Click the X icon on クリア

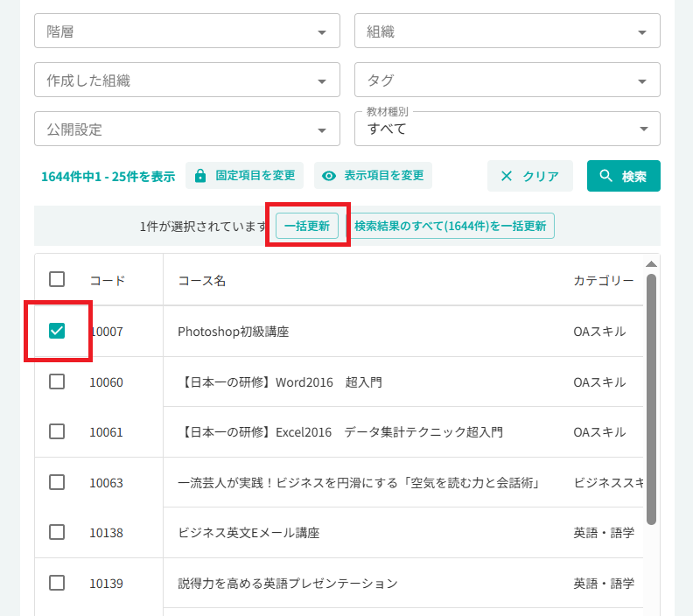[507, 177]
